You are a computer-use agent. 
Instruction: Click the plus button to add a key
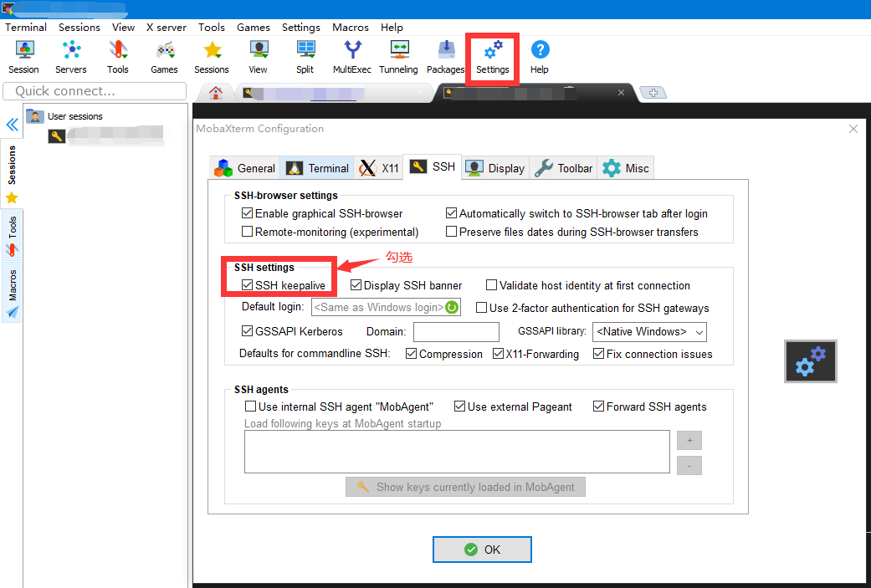[689, 440]
